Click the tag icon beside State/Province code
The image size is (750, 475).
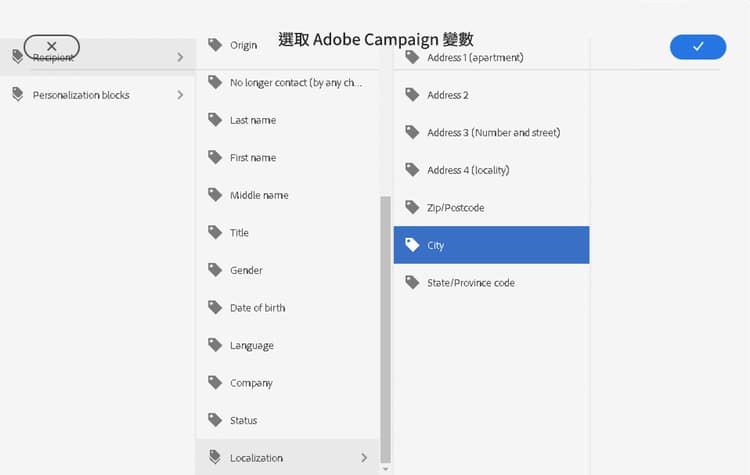[412, 283]
